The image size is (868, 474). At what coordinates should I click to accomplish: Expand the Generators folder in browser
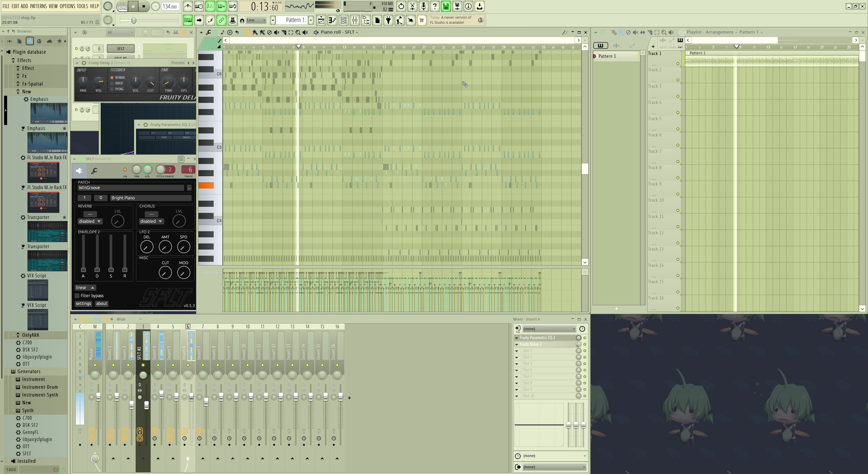click(x=28, y=371)
